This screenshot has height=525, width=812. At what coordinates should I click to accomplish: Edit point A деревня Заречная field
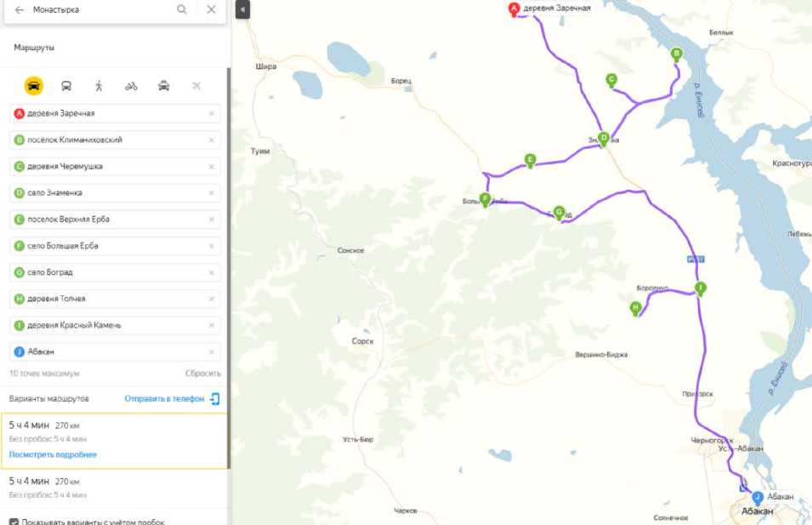(x=115, y=113)
